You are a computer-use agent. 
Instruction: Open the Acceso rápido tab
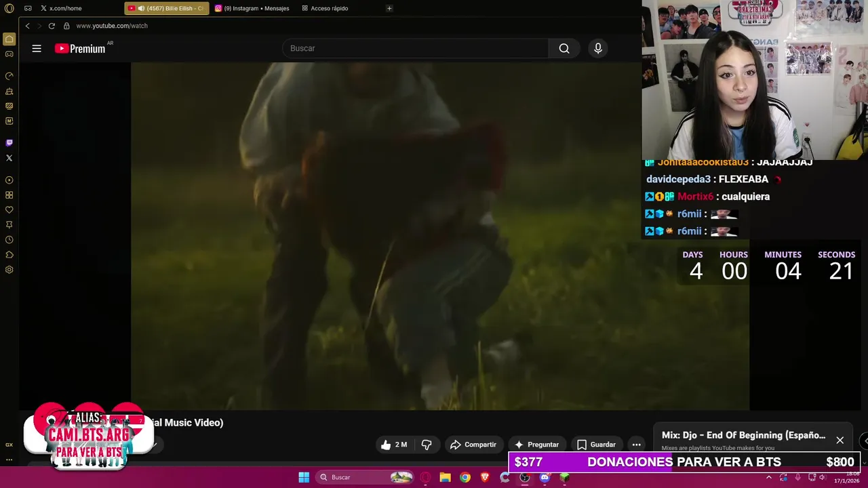point(325,8)
